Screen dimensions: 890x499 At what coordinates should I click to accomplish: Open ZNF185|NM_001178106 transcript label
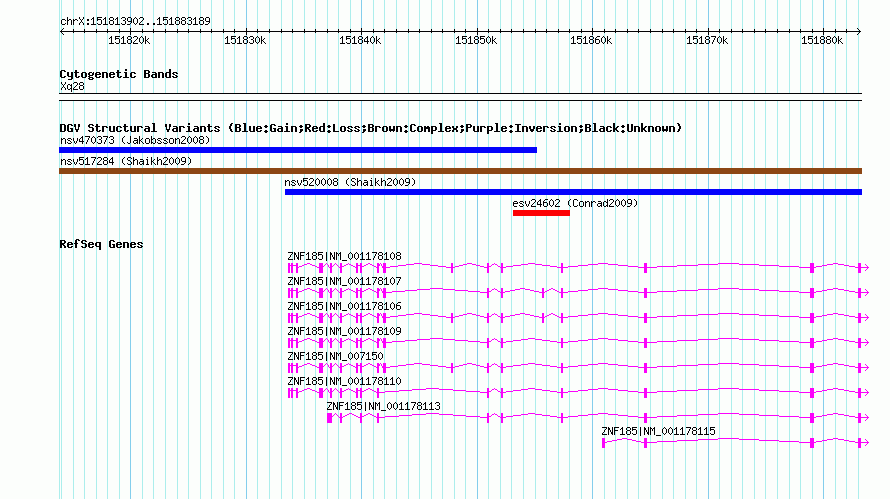(x=344, y=306)
